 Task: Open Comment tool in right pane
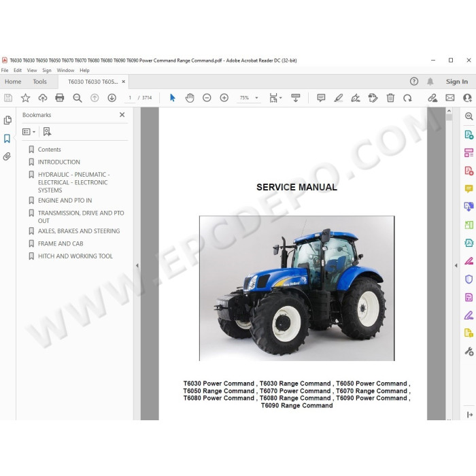coord(469,188)
